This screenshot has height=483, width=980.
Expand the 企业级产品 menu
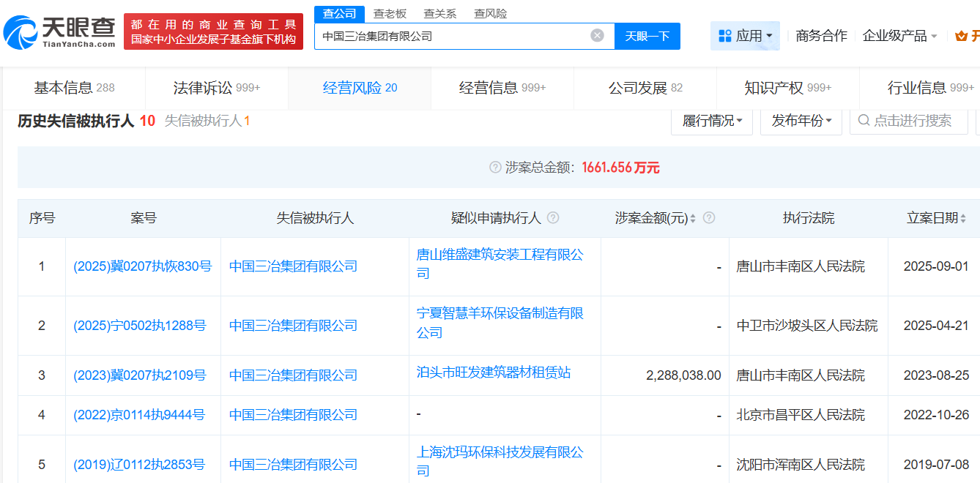[x=899, y=36]
